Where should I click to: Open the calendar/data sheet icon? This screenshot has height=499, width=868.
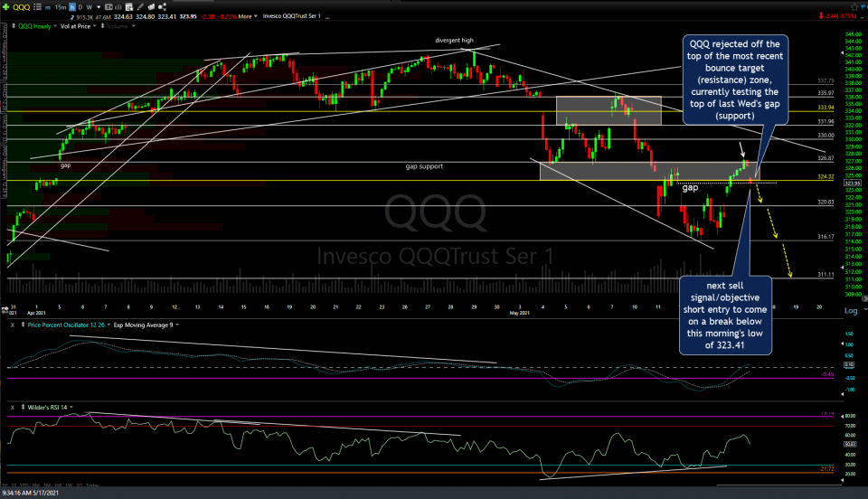(x=129, y=6)
